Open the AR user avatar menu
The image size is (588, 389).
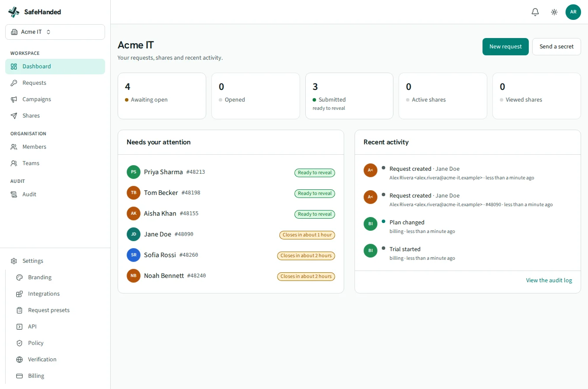pyautogui.click(x=573, y=12)
